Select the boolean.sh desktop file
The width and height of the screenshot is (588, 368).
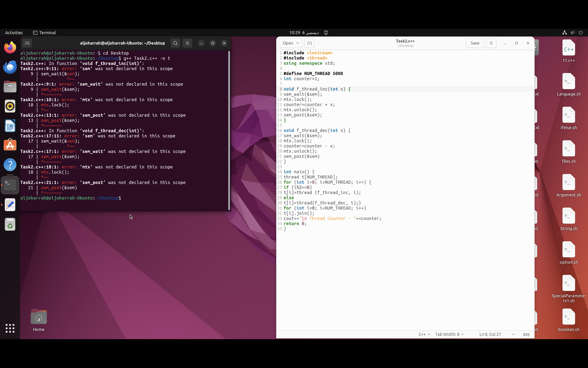[569, 320]
